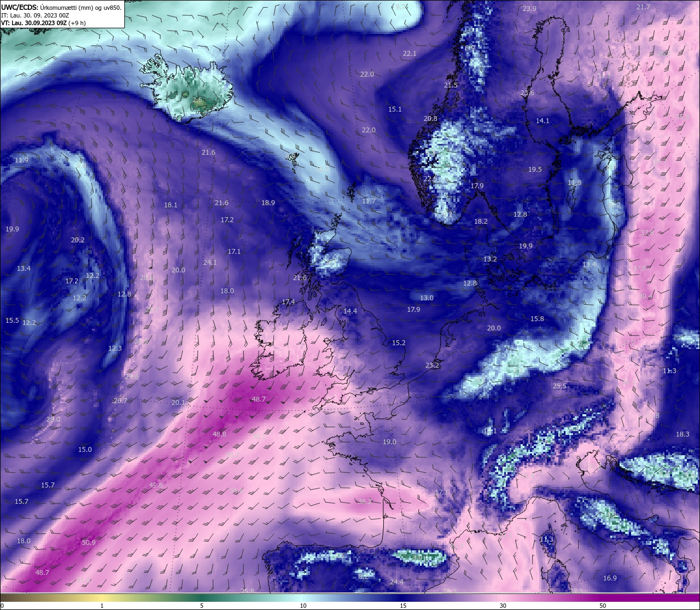Click the colour scale label 1
Screen dimensions: 700x610
click(102, 606)
